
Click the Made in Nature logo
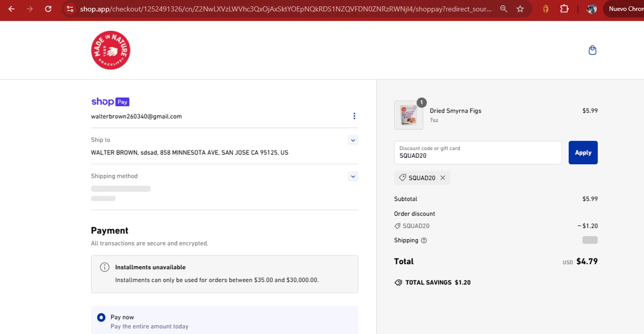click(x=111, y=50)
